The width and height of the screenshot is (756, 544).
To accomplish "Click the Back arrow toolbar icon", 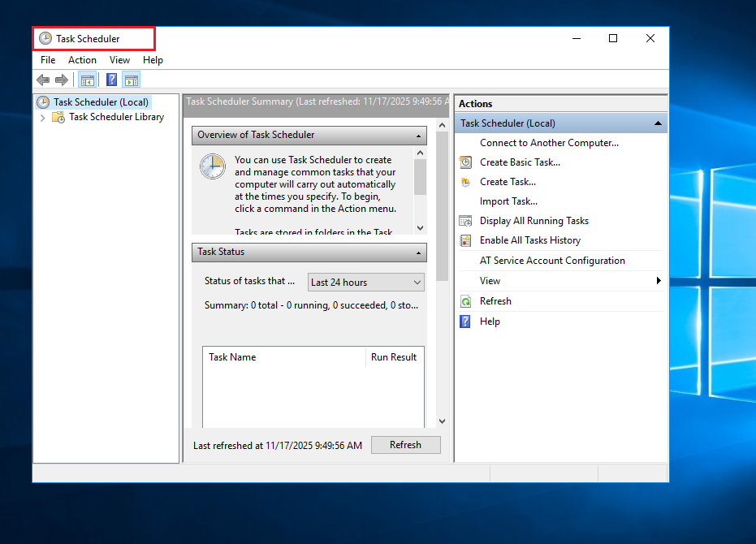I will pos(43,80).
